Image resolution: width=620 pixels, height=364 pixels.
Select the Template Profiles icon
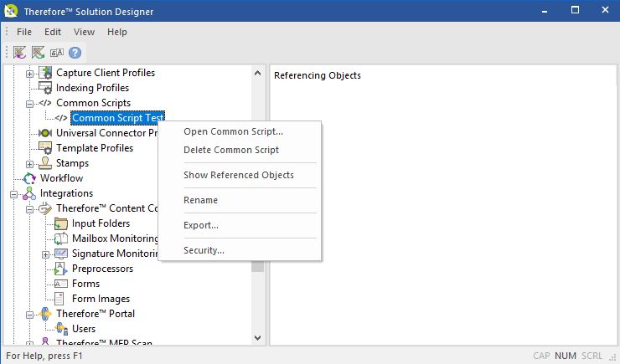pos(45,148)
